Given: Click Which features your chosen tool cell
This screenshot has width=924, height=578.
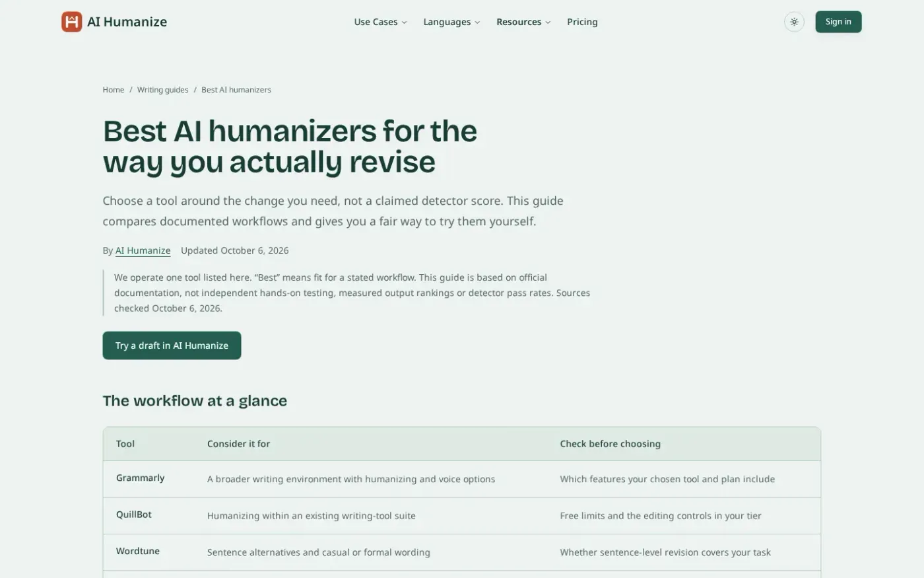Looking at the screenshot, I should [x=667, y=479].
